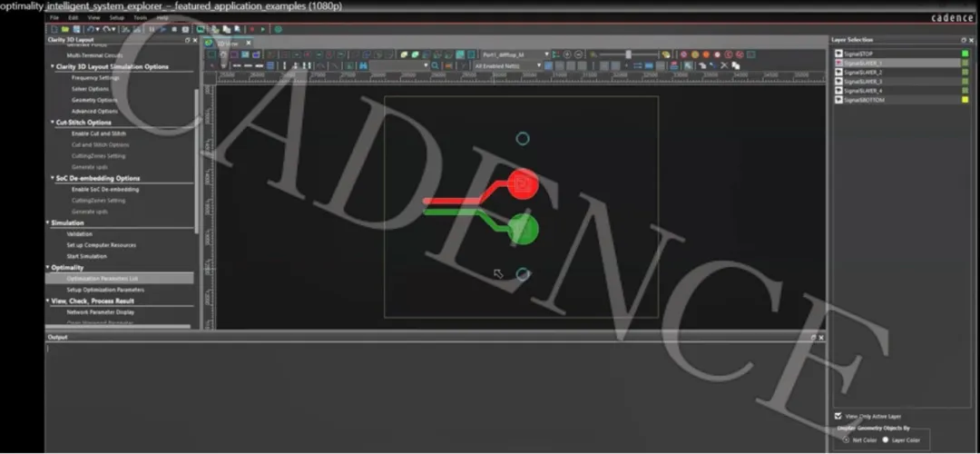Click the Save icon in main toolbar

pos(77,29)
